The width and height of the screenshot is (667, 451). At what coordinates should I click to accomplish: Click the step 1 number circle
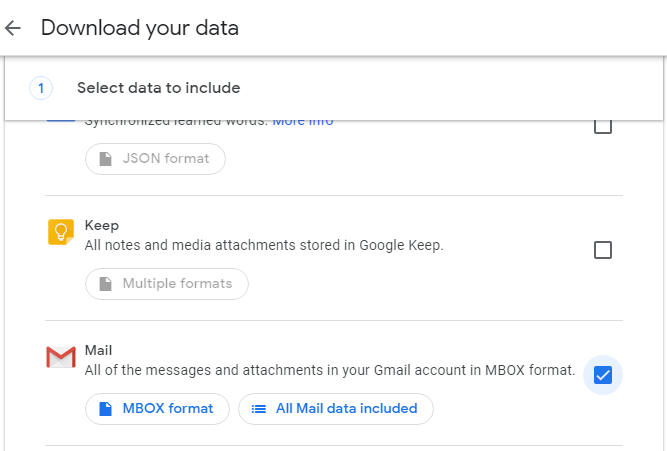pos(41,88)
